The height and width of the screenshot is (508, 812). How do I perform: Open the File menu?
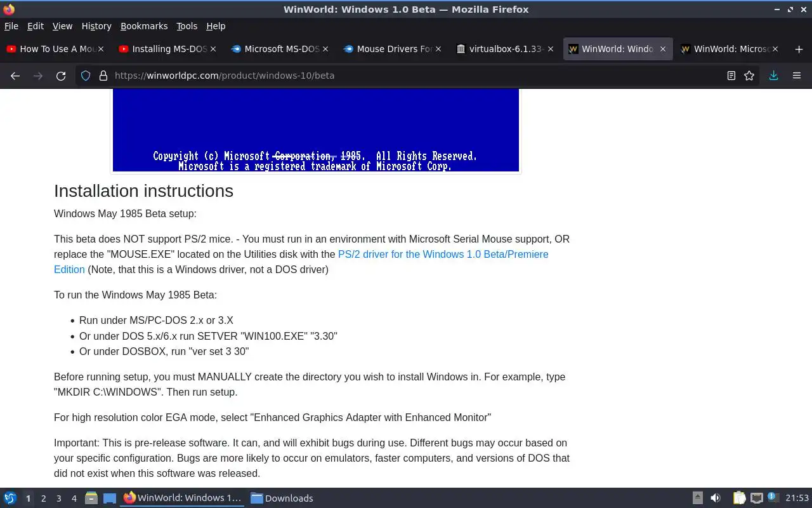pos(11,26)
